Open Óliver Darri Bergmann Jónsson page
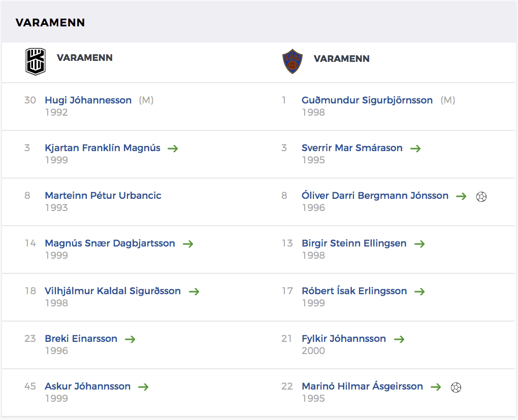The height and width of the screenshot is (420, 518). [x=375, y=195]
